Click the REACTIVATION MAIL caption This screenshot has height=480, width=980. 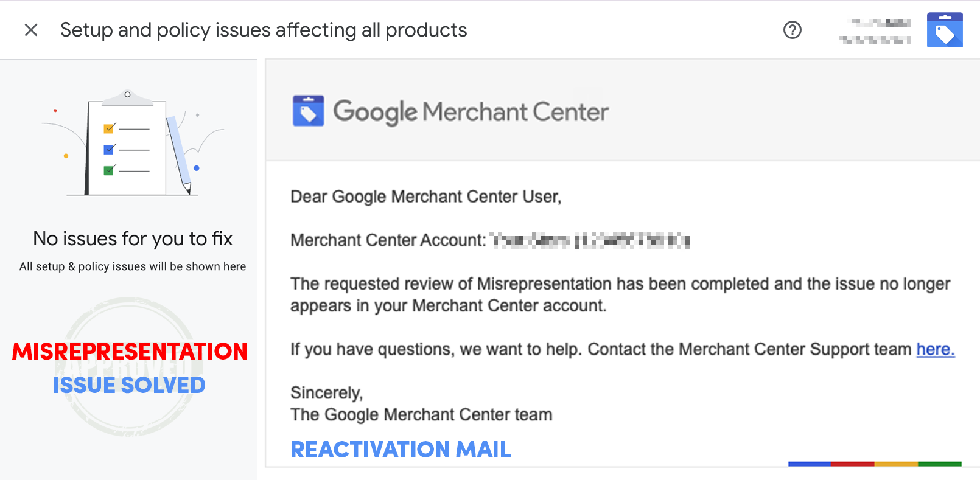point(401,450)
